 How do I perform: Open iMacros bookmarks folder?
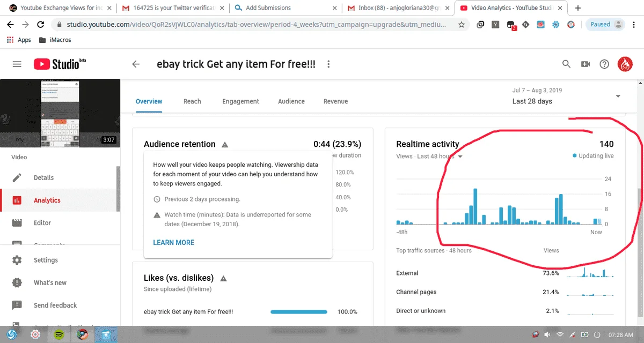click(55, 40)
